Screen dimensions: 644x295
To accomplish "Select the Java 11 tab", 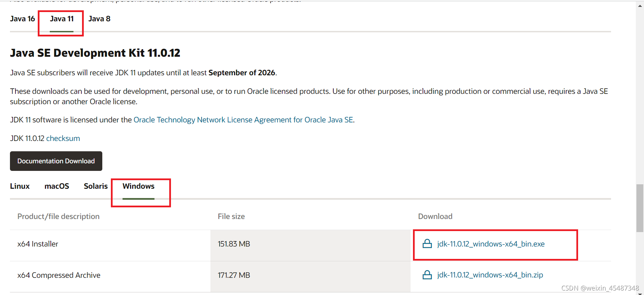I will point(62,19).
